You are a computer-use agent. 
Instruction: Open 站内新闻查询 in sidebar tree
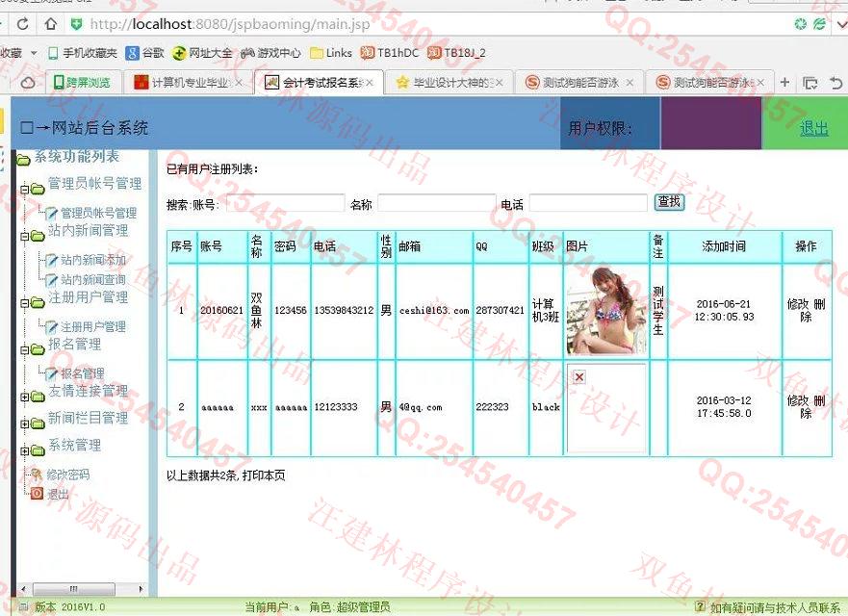pyautogui.click(x=92, y=280)
